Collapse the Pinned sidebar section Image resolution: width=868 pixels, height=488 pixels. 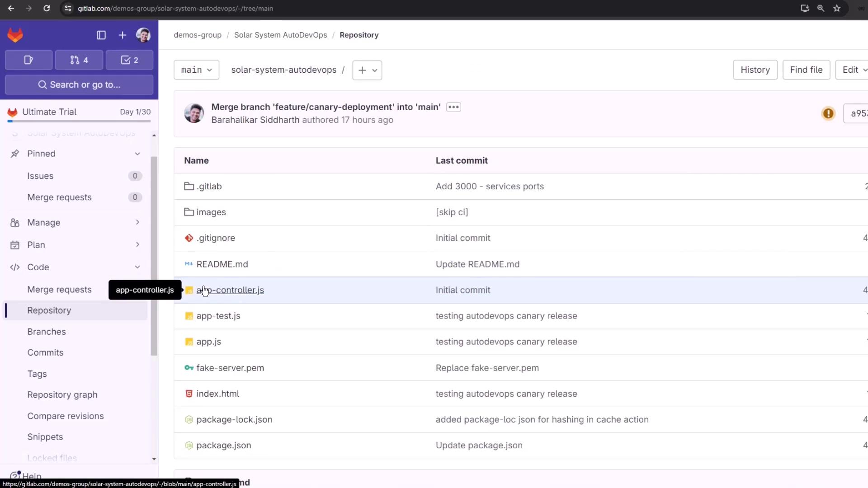137,154
